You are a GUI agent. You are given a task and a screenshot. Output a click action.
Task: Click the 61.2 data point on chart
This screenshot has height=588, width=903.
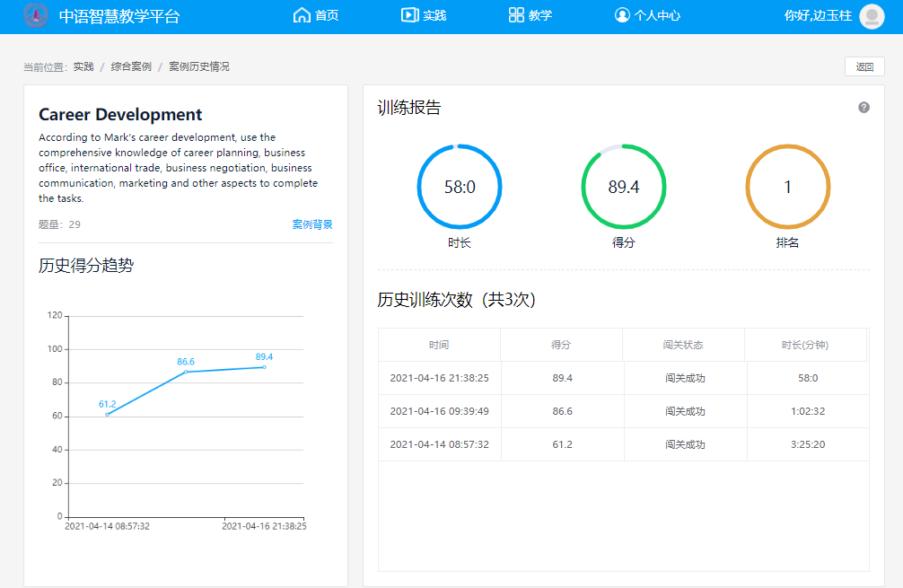pyautogui.click(x=107, y=414)
